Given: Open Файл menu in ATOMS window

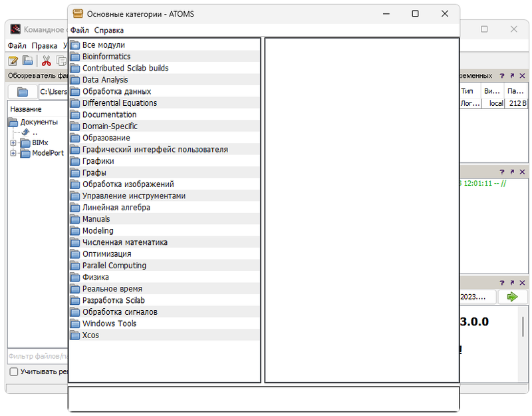Looking at the screenshot, I should pyautogui.click(x=79, y=30).
